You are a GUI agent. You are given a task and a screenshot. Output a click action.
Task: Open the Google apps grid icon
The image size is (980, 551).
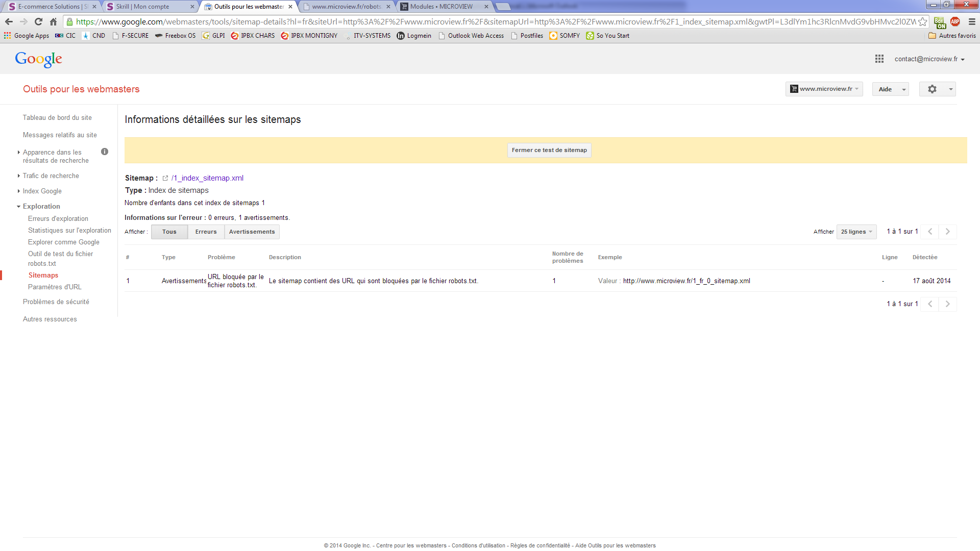(879, 59)
